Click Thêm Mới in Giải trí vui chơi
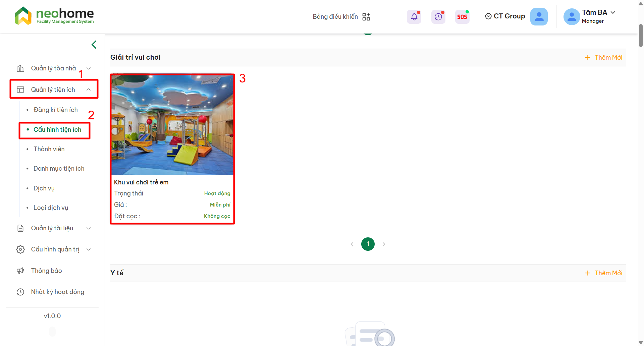The width and height of the screenshot is (644, 346). (604, 58)
